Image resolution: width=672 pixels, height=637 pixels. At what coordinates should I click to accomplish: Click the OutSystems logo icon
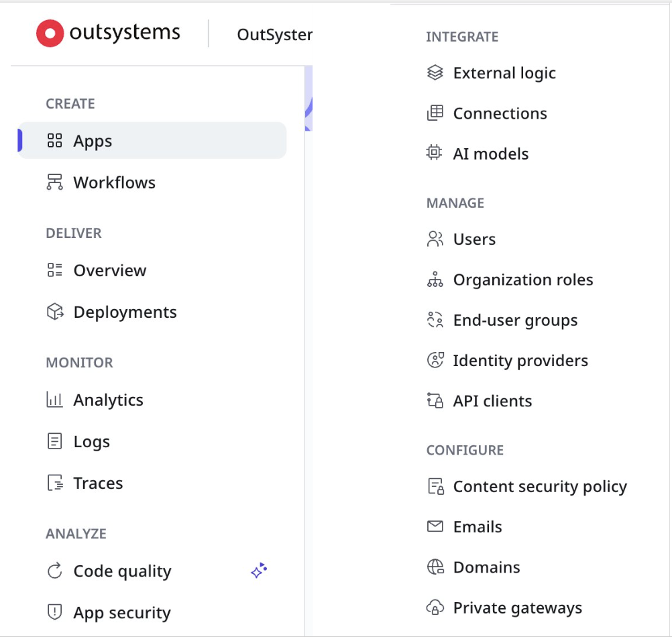coord(50,34)
